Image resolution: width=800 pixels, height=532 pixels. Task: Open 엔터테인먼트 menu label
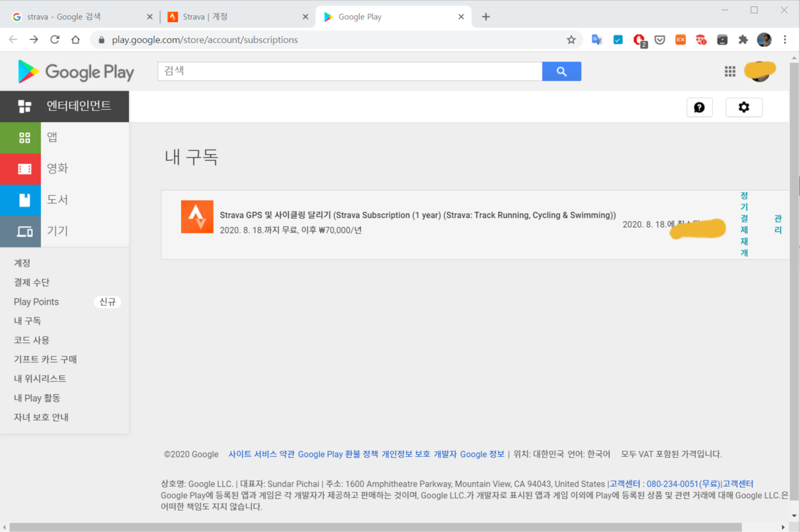[x=79, y=106]
